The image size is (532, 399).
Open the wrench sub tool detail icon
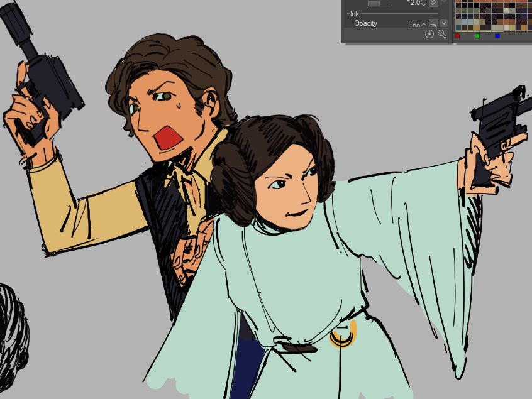coord(442,34)
